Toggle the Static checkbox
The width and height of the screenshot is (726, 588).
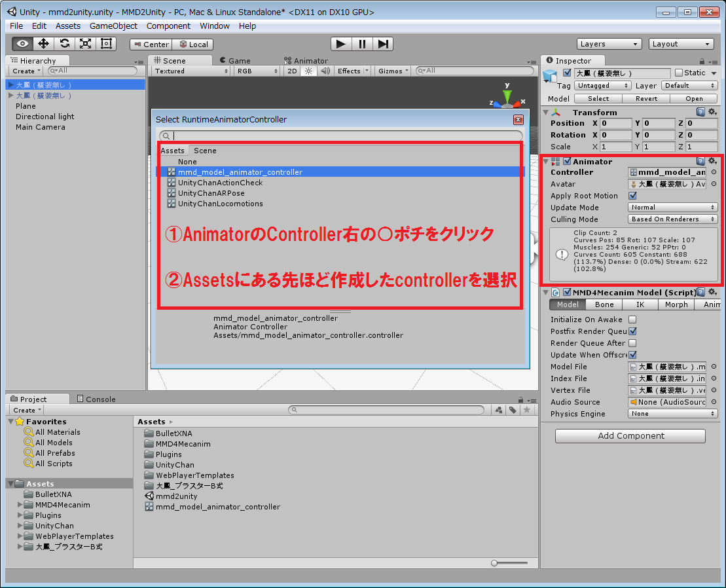click(679, 73)
